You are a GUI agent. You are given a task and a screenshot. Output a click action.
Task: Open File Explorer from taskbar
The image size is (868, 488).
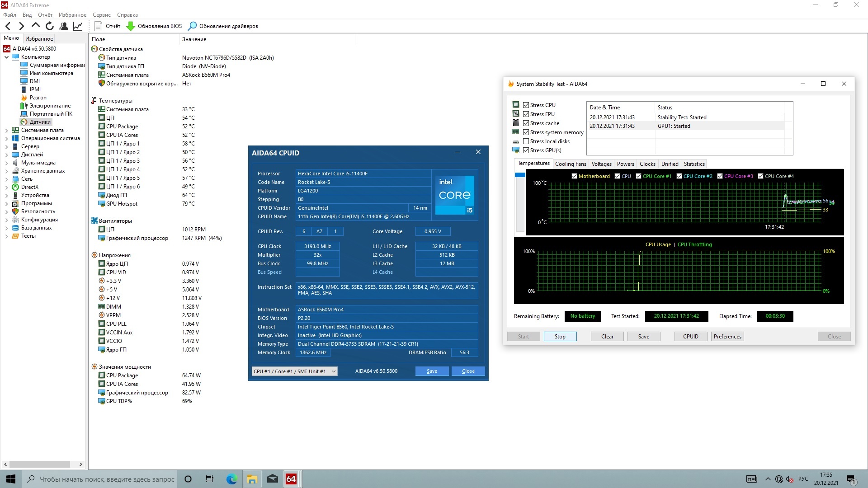(x=252, y=479)
